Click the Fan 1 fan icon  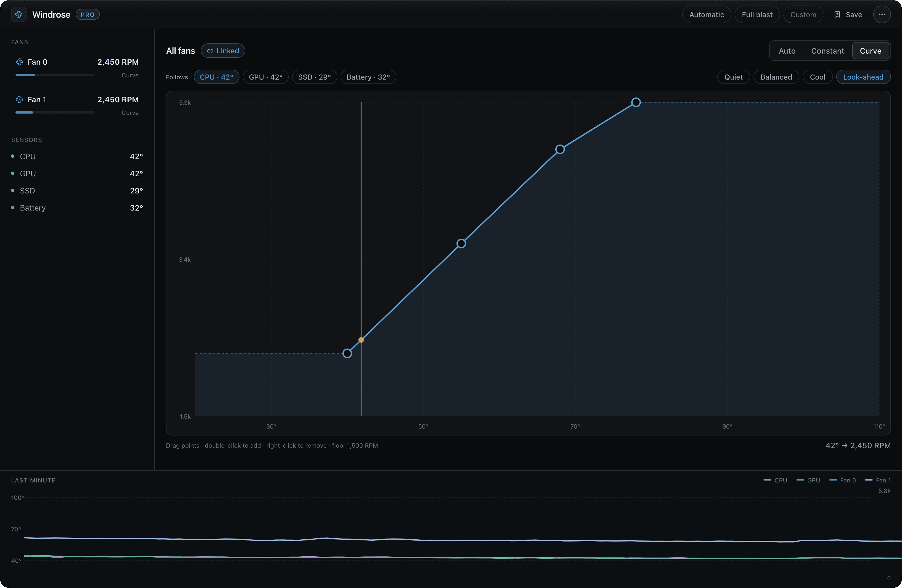pos(19,99)
